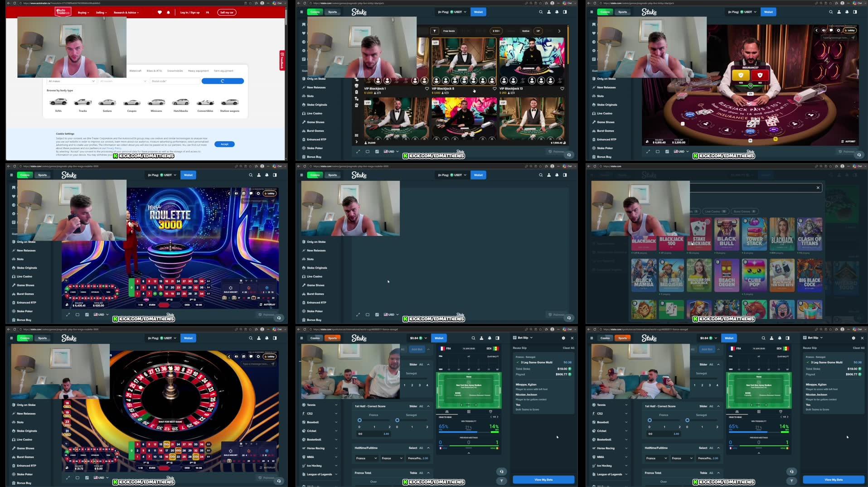Expand the AutoTrader Buying menu
This screenshot has height=487, width=868.
click(83, 13)
